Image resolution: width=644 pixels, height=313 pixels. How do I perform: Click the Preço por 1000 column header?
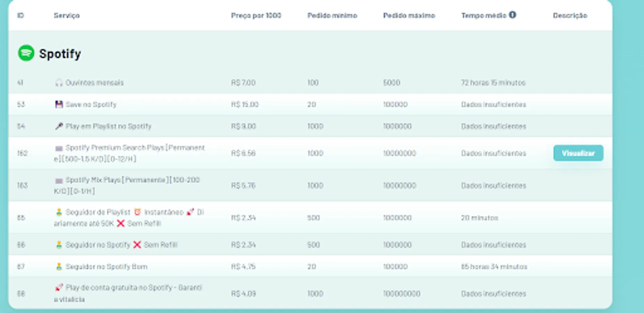point(256,15)
